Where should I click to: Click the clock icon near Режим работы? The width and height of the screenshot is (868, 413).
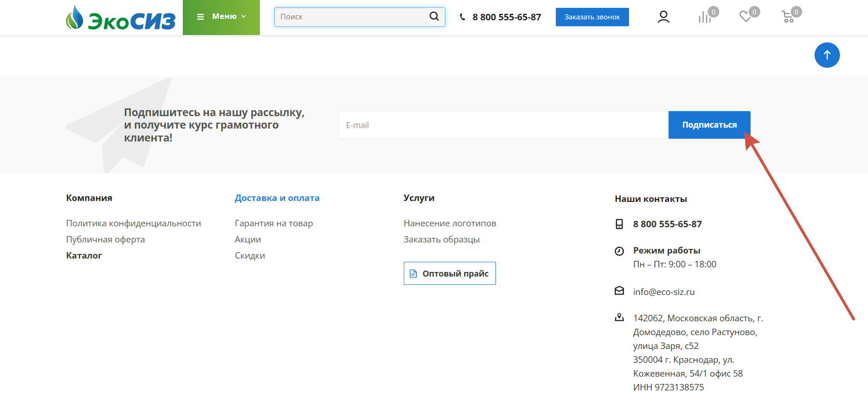(619, 251)
